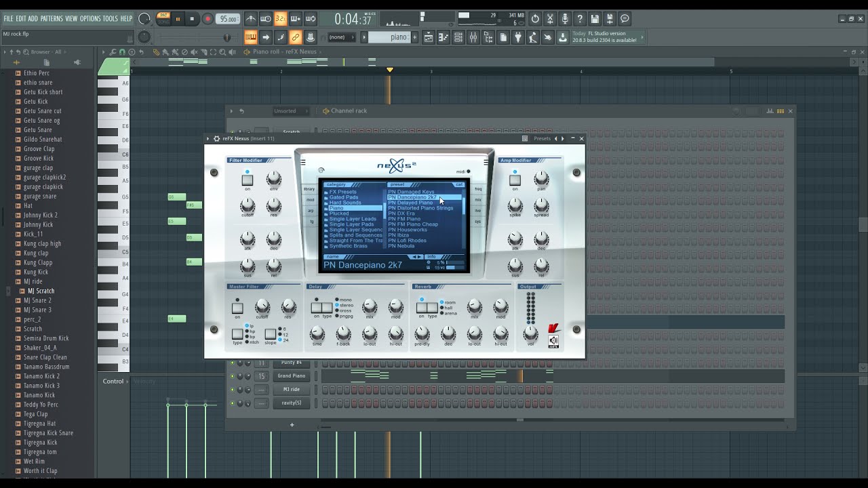Click the tempo 95.000 field
The width and height of the screenshot is (868, 488).
[x=229, y=19]
